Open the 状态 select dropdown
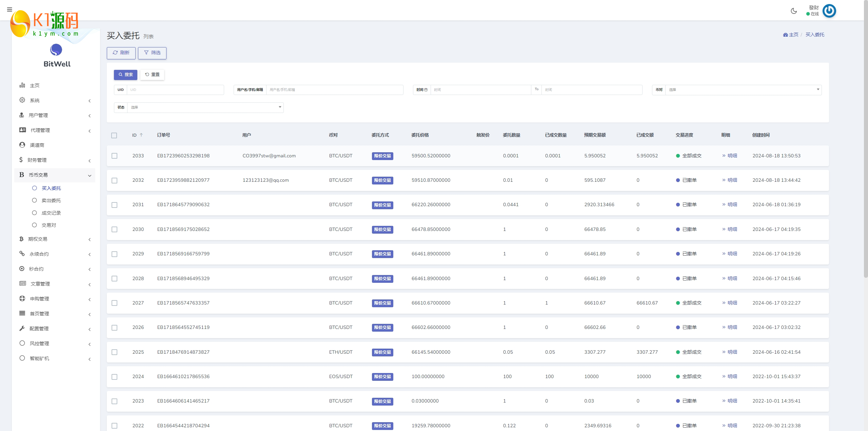Image resolution: width=868 pixels, height=431 pixels. (205, 107)
